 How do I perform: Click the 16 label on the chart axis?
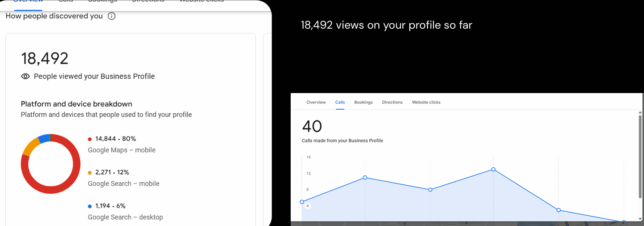pos(309,157)
